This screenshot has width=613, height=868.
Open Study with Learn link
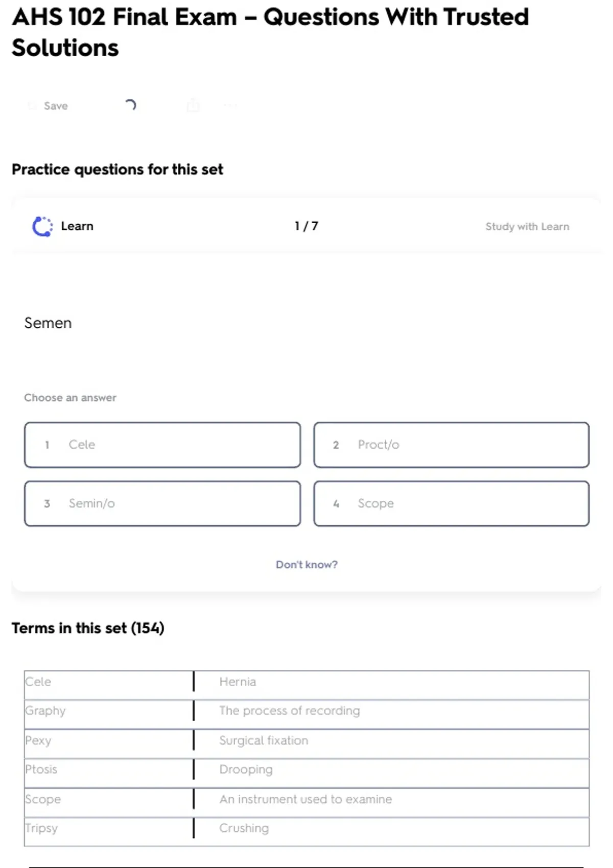[x=527, y=227]
